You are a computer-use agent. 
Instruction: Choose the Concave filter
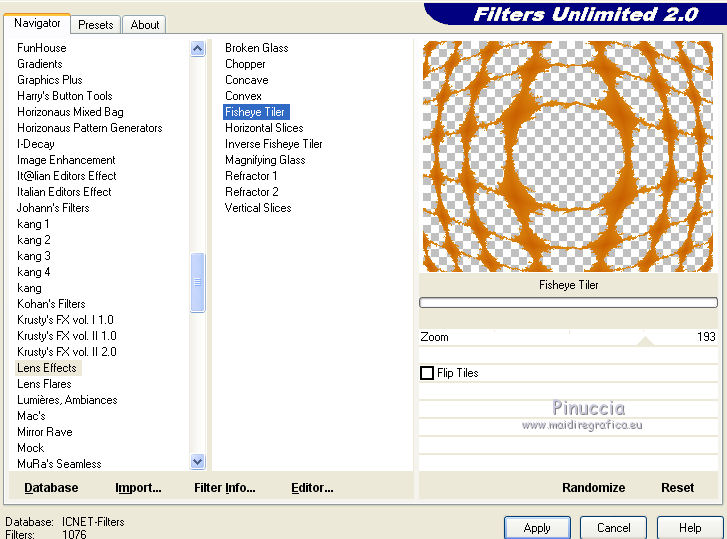(x=247, y=80)
